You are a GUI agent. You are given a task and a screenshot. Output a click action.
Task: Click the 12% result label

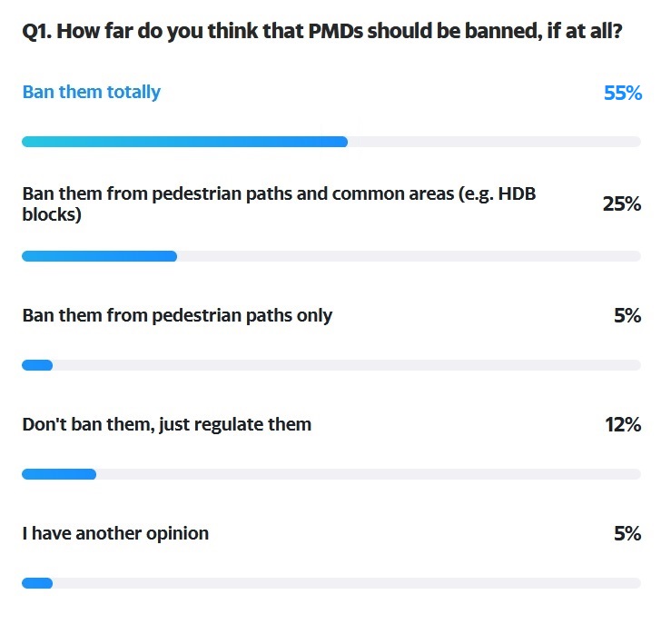click(x=623, y=425)
